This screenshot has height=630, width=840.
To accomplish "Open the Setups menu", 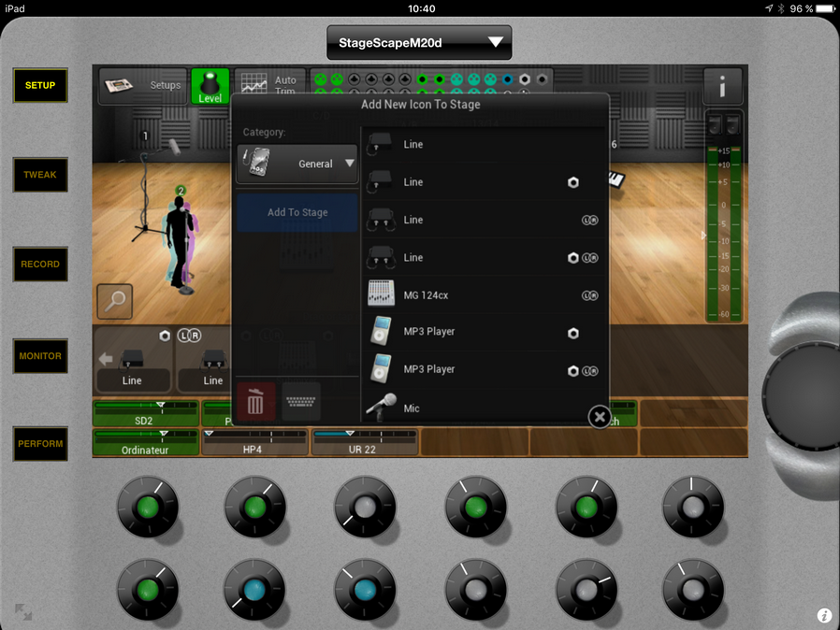I will pos(143,86).
